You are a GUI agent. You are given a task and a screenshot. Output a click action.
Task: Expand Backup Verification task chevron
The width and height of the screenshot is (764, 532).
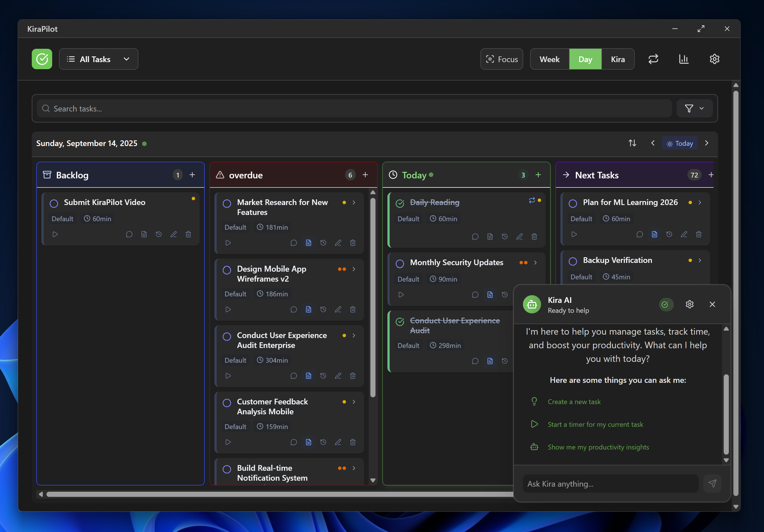click(700, 260)
